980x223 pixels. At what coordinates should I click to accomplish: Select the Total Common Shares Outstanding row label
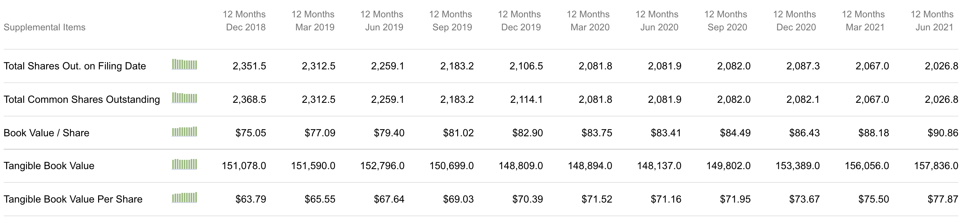tap(82, 100)
